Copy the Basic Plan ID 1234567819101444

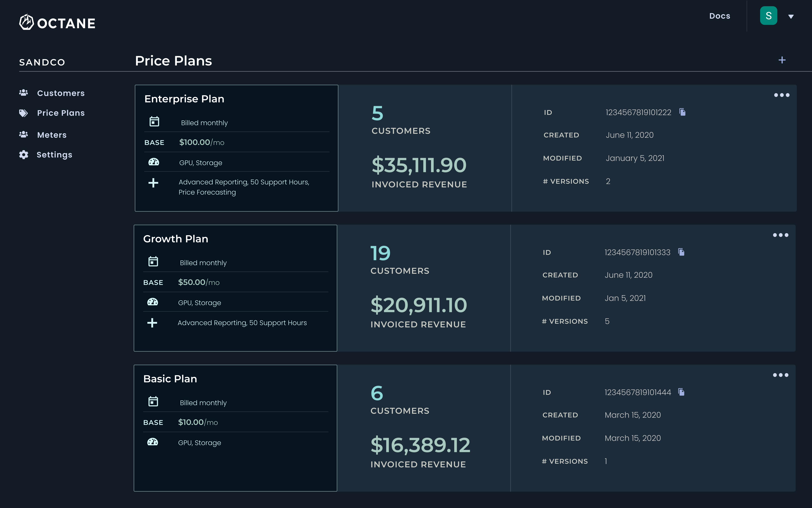681,392
